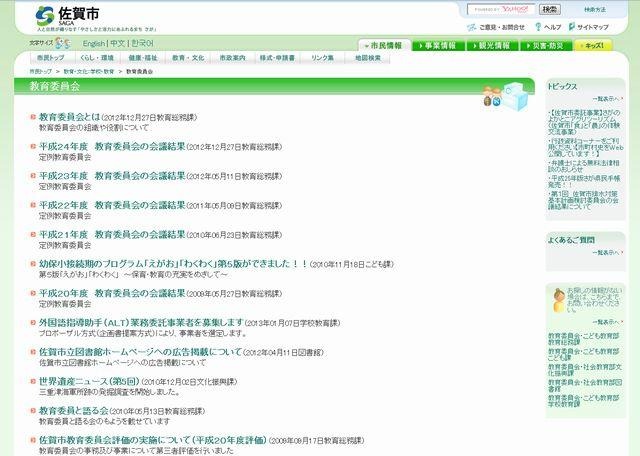Viewport: 640px width, 456px height.
Task: Open the 社会教育部 文化振興課 contact link
Action: click(x=585, y=369)
